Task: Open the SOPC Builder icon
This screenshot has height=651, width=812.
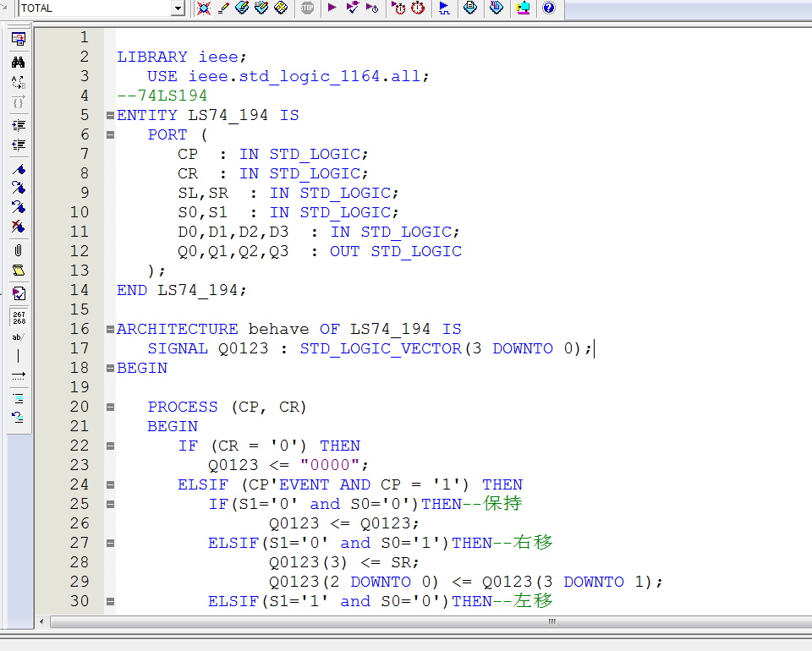Action: coord(523,8)
